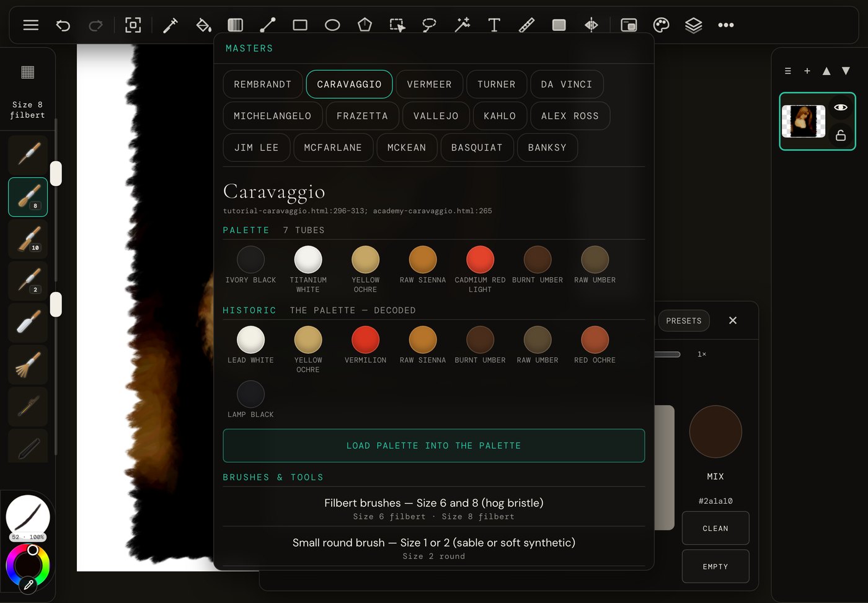Image resolution: width=868 pixels, height=603 pixels.
Task: Open the layers panel icon
Action: [x=693, y=25]
